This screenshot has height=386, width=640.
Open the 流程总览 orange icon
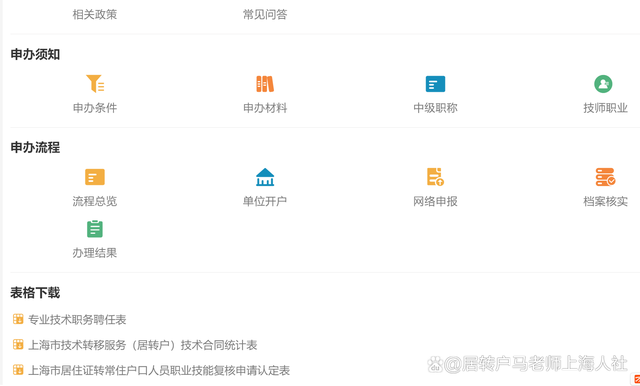[x=95, y=177]
